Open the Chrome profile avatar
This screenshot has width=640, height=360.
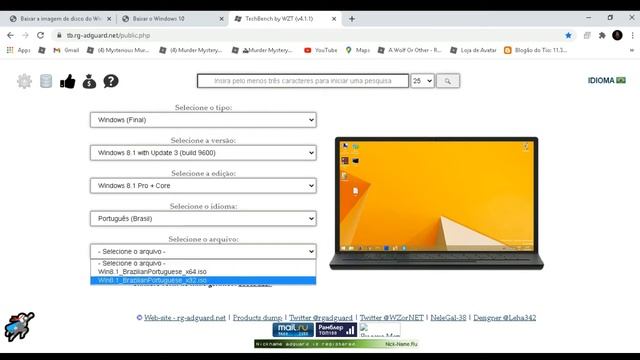617,36
